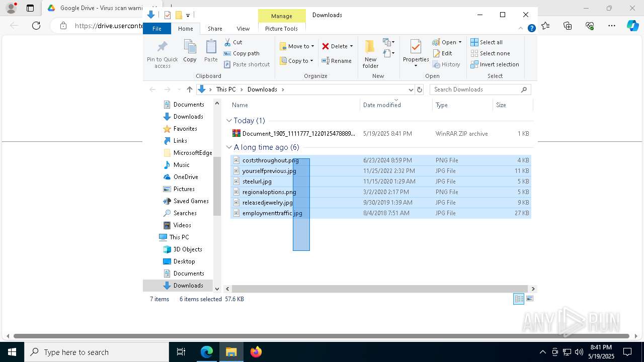Select 3D Objects in navigation pane
The width and height of the screenshot is (644, 362).
coord(188,249)
